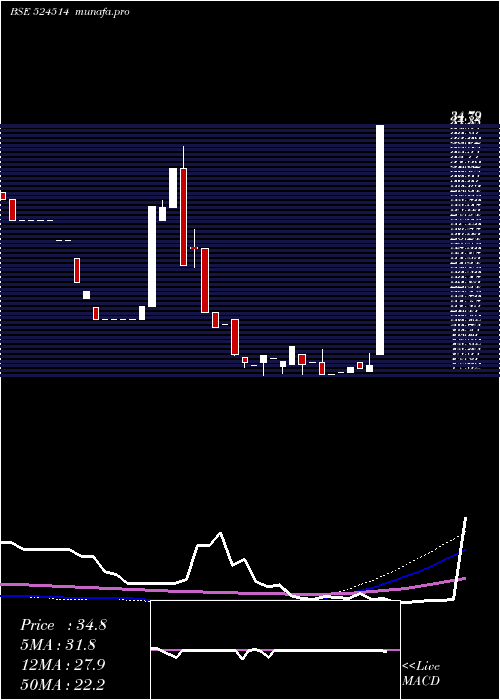500x700 pixels.
Task: Select the Price : 34.8 readout
Action: pos(63,625)
